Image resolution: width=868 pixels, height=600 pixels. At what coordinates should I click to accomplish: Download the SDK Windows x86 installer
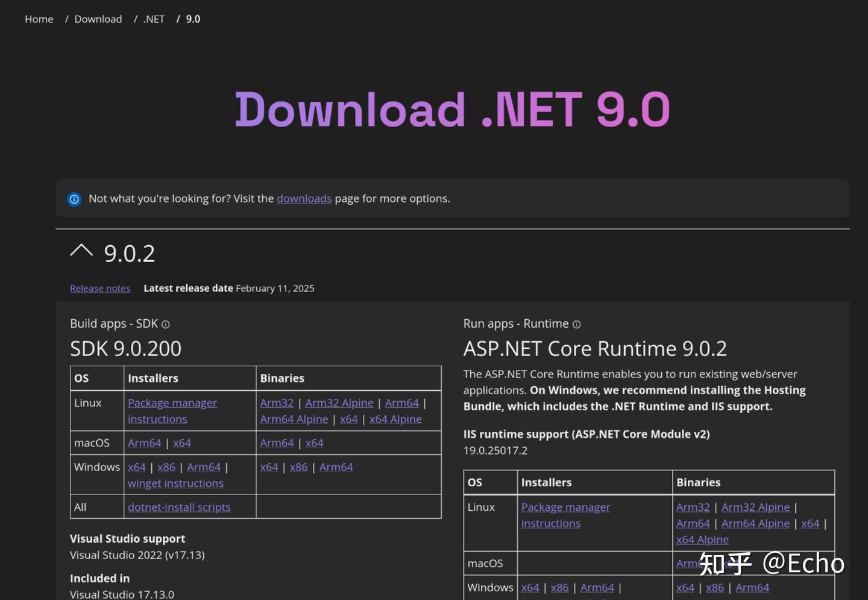pos(166,467)
